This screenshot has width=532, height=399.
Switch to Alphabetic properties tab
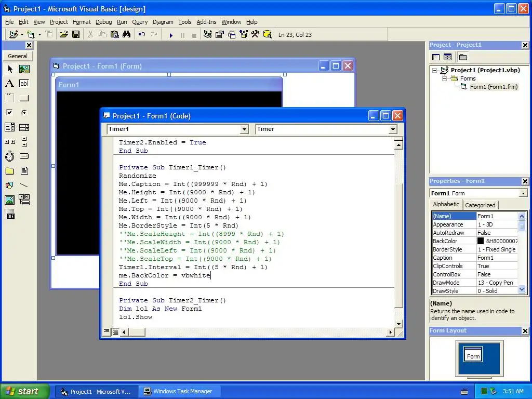(x=446, y=204)
